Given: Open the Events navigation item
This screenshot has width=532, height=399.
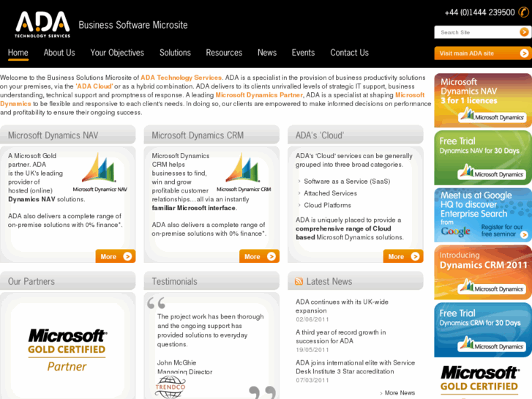Looking at the screenshot, I should tap(304, 53).
